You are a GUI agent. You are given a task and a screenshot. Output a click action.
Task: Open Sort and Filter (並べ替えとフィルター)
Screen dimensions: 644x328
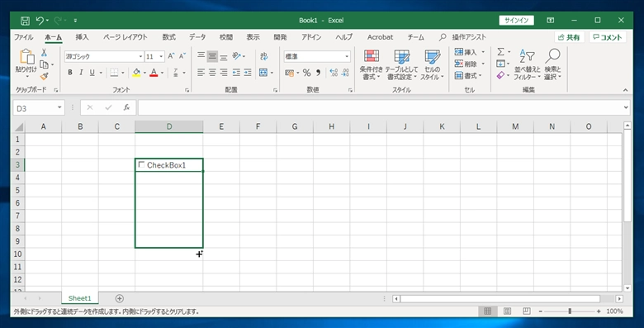point(528,65)
